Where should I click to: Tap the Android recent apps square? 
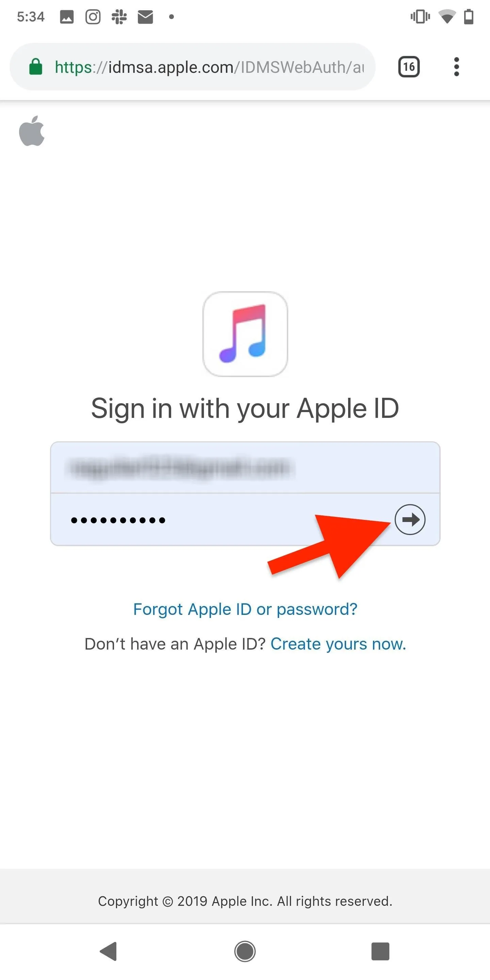380,951
